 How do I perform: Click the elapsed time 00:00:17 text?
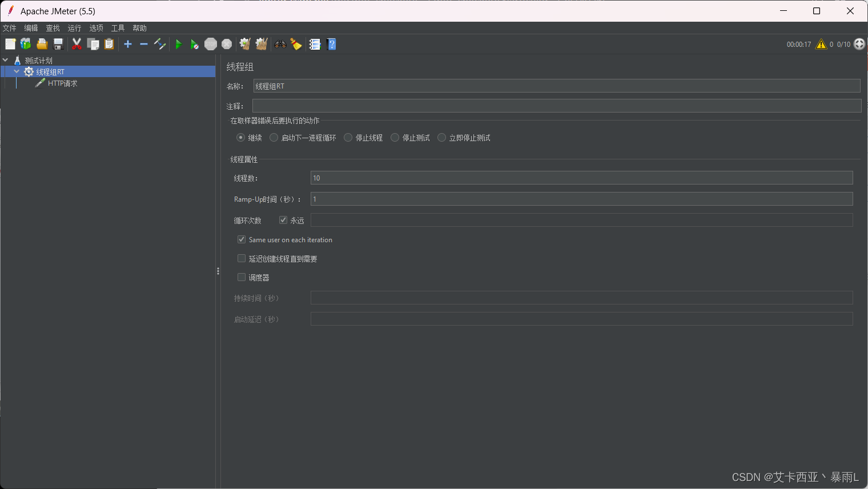(798, 45)
